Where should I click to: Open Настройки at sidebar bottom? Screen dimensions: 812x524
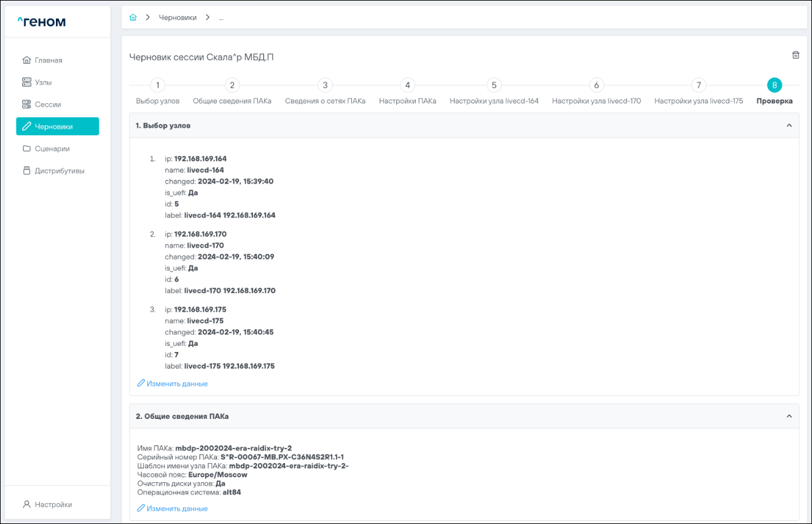pyautogui.click(x=53, y=504)
